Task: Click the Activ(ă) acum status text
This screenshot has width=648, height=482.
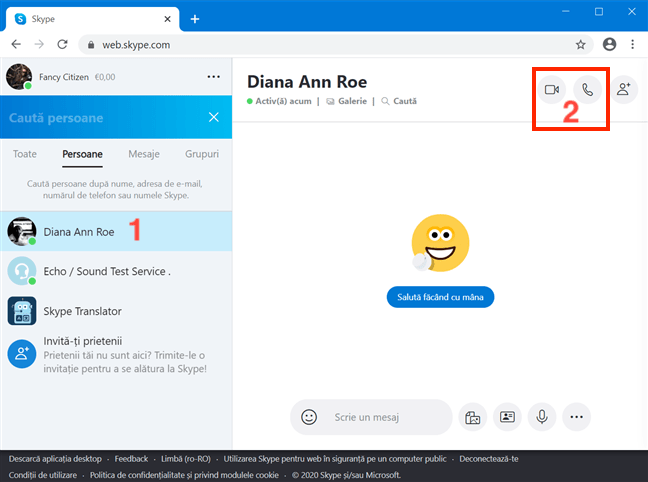Action: tap(283, 101)
